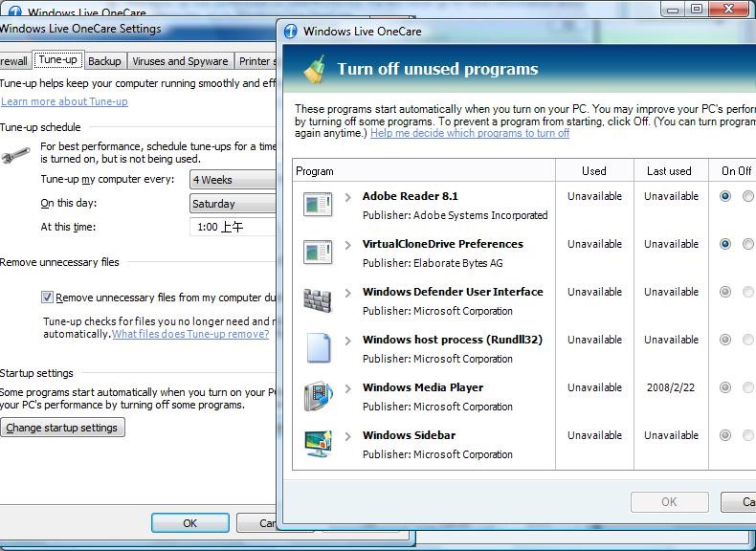Click the greyed OK button in unused programs dialog
756x551 pixels.
click(x=669, y=502)
